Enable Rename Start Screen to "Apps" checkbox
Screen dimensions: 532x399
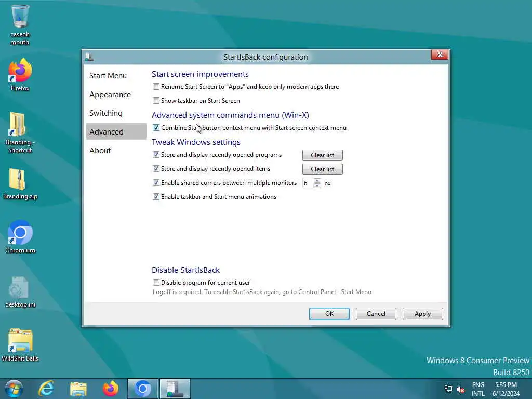pyautogui.click(x=156, y=87)
